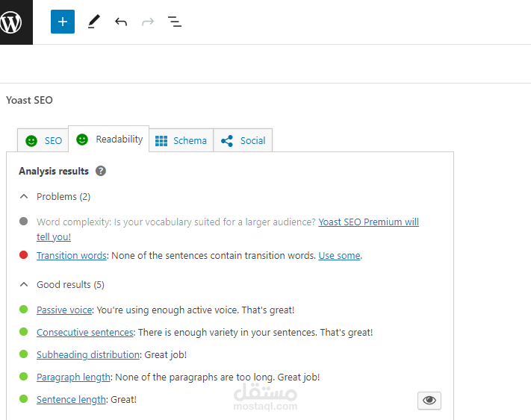Screen dimensions: 531x420
Task: Click the green dot beside Subheading distribution
Action: (x=23, y=354)
